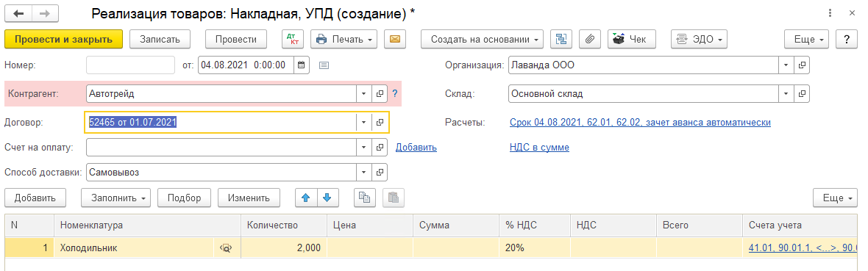This screenshot has width=868, height=271.
Task: Click Изменить button
Action: click(x=249, y=198)
